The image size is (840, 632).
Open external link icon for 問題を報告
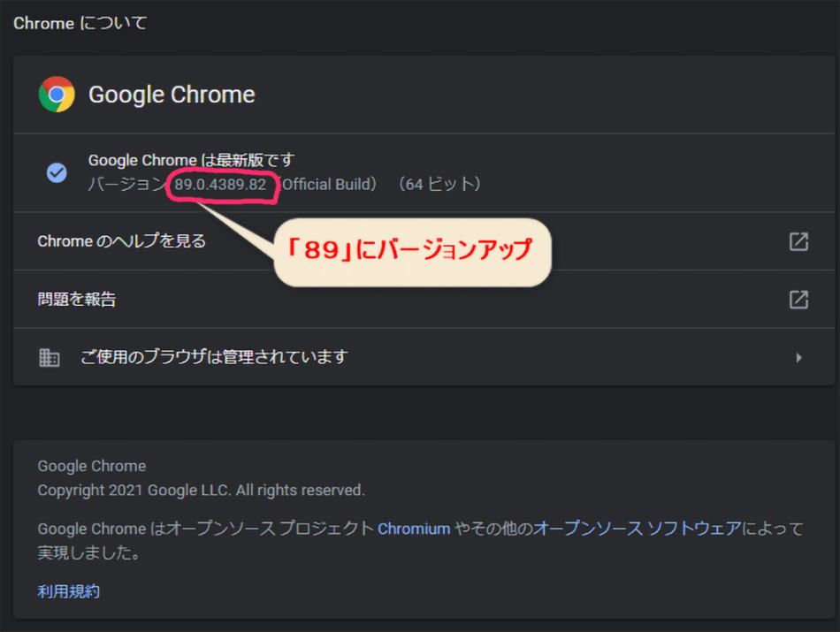pyautogui.click(x=798, y=300)
